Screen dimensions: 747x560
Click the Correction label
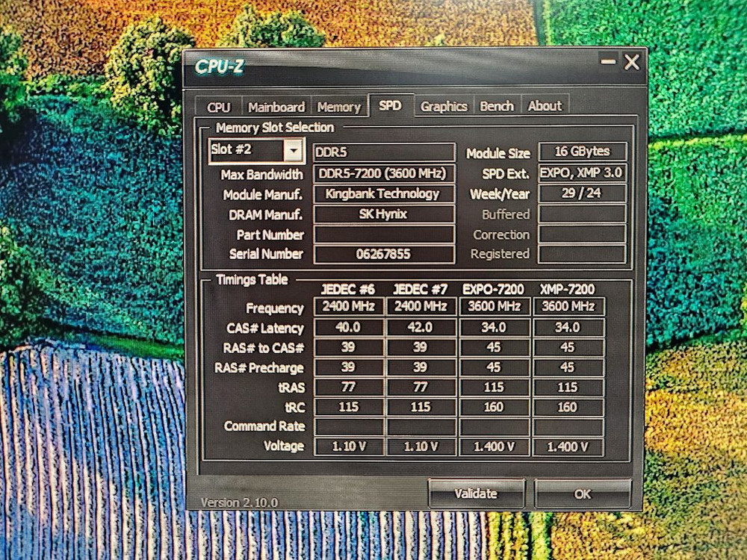[501, 234]
